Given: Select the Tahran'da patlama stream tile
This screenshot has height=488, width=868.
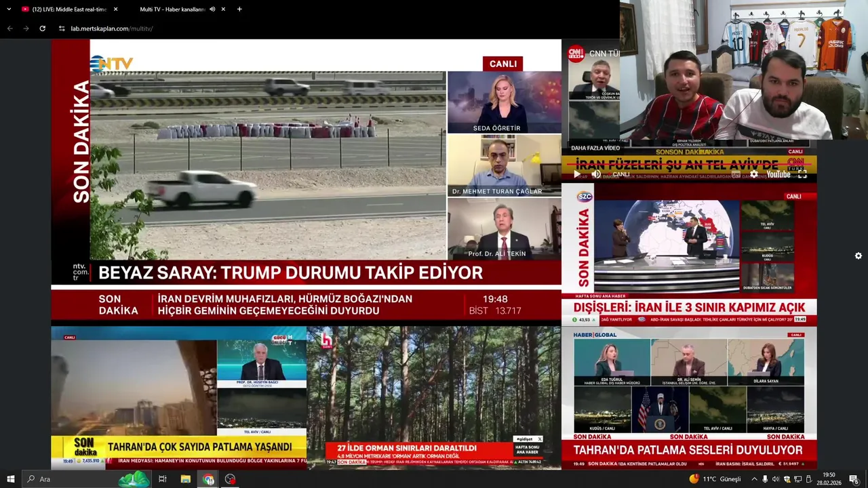Looking at the screenshot, I should tap(179, 398).
